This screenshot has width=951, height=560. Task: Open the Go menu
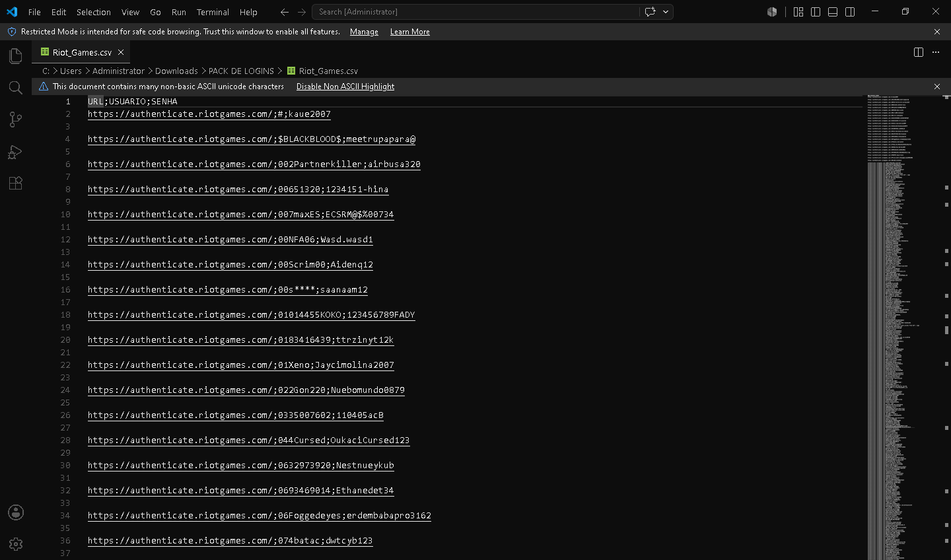[x=155, y=12]
